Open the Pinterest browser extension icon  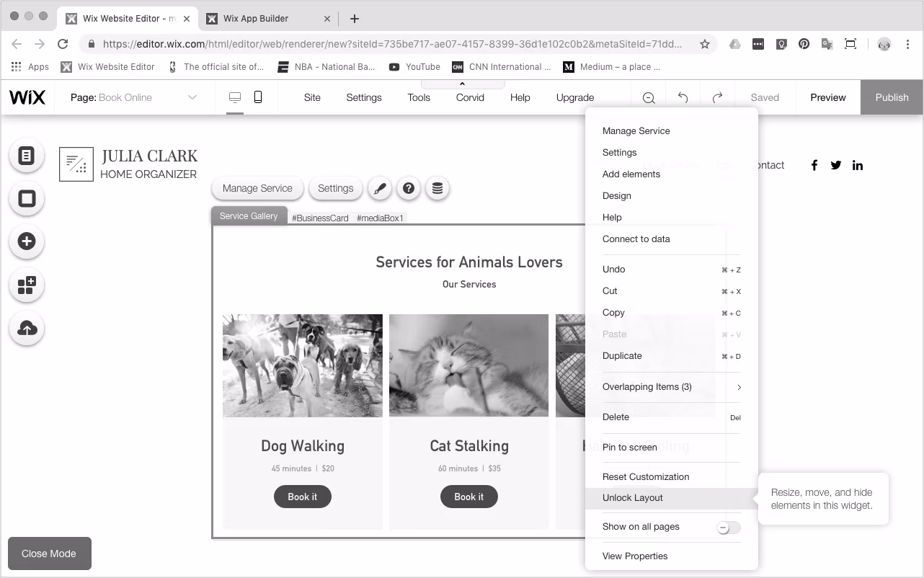click(x=804, y=44)
